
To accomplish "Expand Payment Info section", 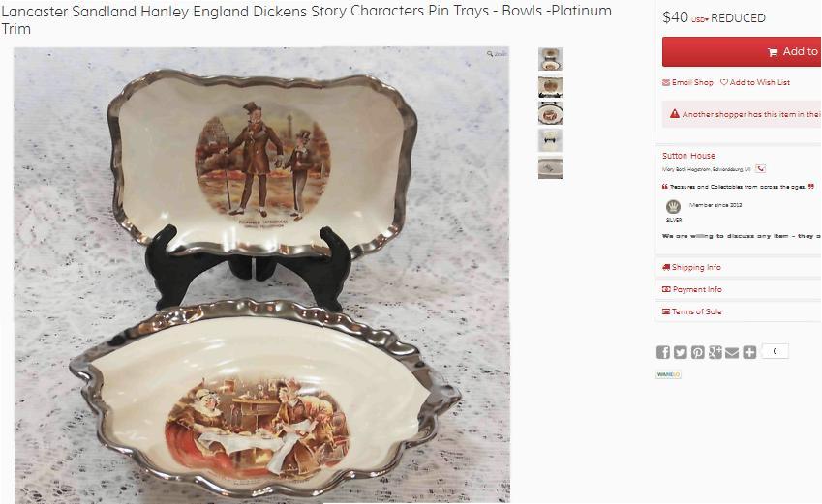I will point(692,289).
